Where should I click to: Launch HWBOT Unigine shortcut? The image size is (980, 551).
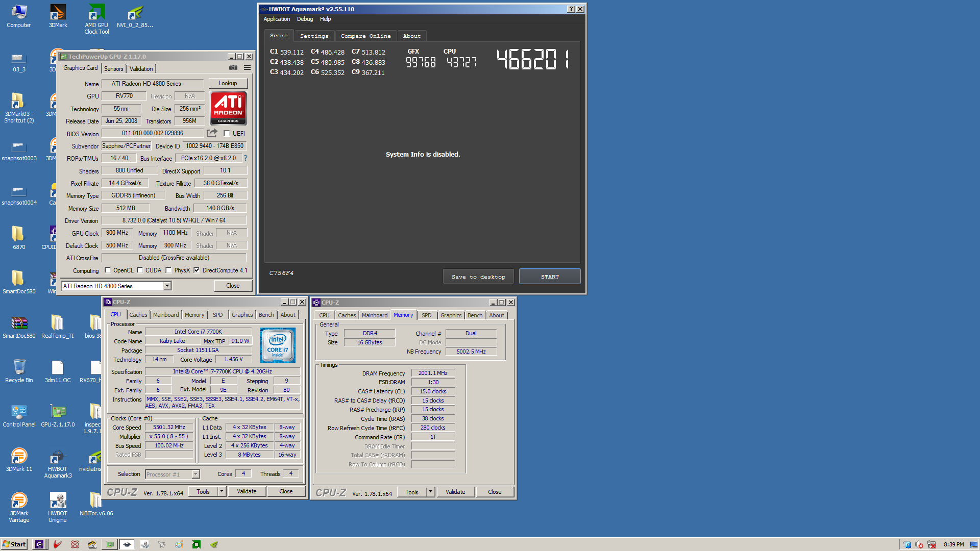coord(58,508)
